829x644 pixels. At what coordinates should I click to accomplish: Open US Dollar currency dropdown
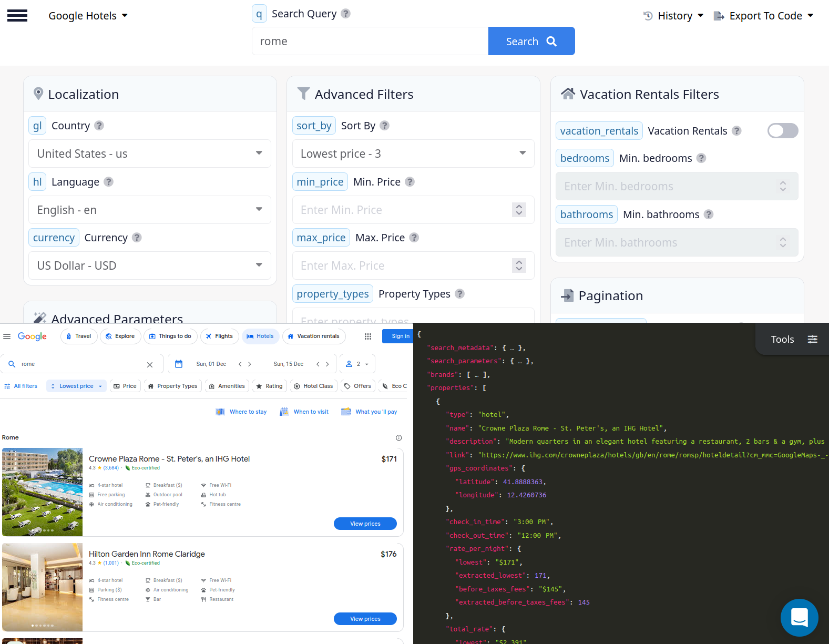point(150,265)
